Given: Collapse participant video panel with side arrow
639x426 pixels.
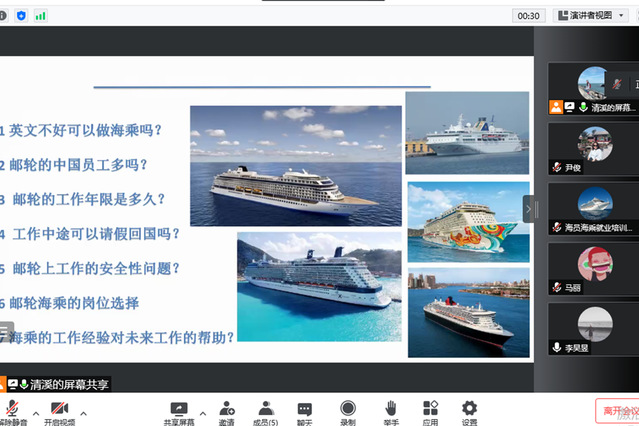Looking at the screenshot, I should coord(528,208).
